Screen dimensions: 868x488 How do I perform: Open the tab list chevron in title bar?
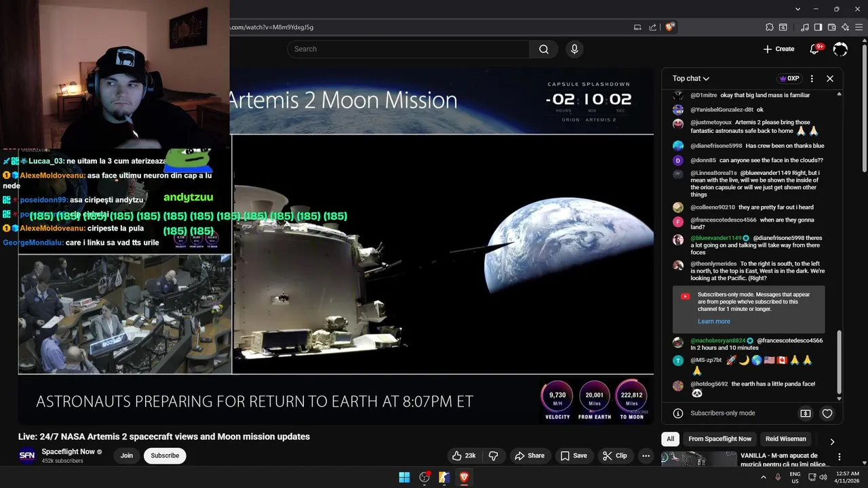(x=798, y=9)
